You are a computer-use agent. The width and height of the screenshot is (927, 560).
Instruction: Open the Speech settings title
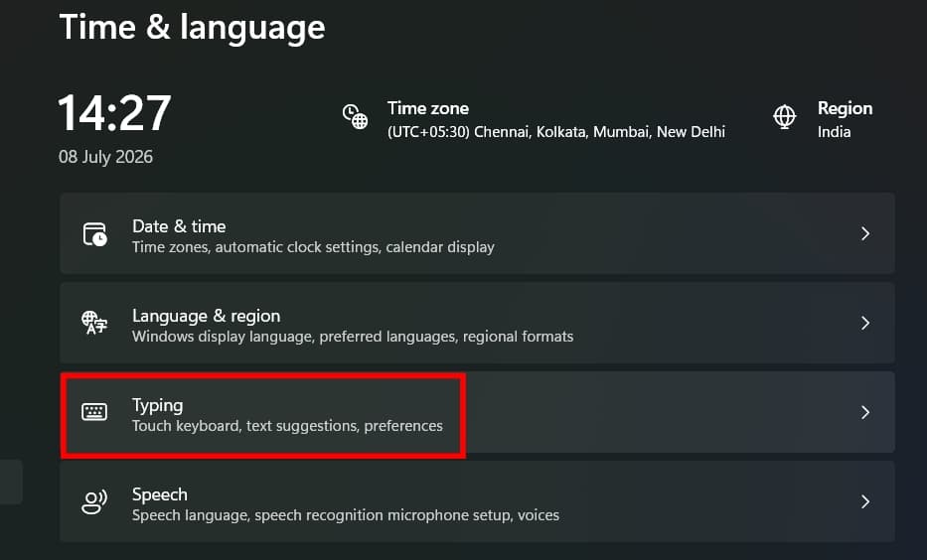(160, 494)
